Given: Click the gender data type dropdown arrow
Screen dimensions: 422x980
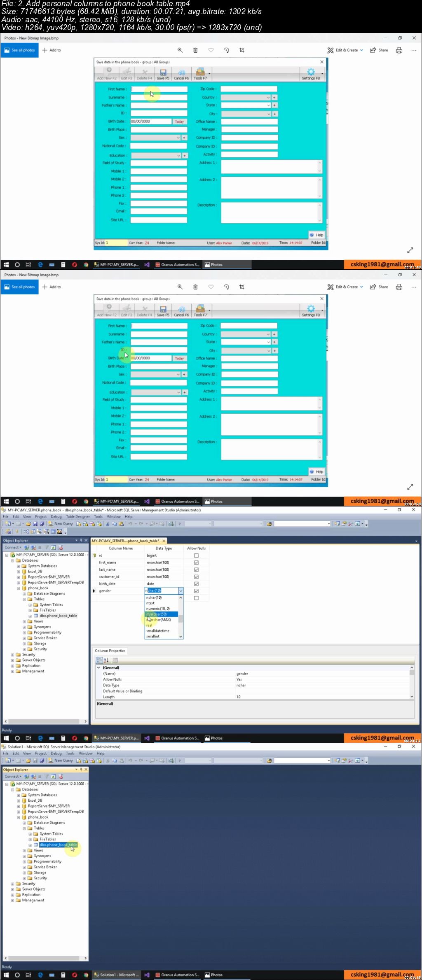Looking at the screenshot, I should tap(181, 591).
